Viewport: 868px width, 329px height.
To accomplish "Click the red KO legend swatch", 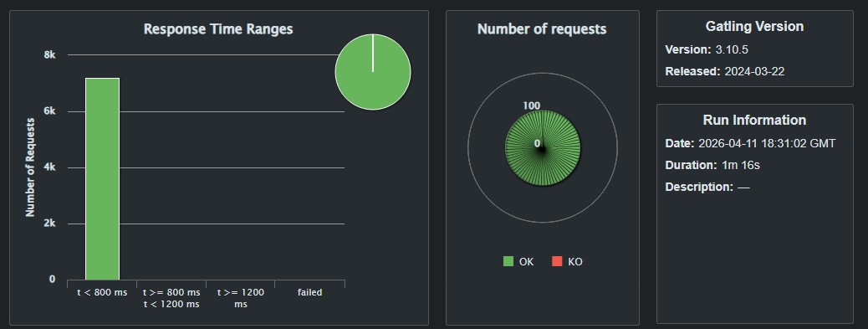I will pyautogui.click(x=558, y=261).
